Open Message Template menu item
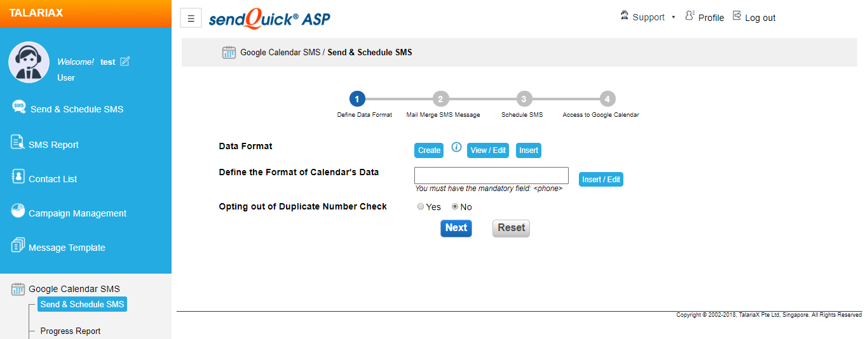868x339 pixels. [x=67, y=248]
